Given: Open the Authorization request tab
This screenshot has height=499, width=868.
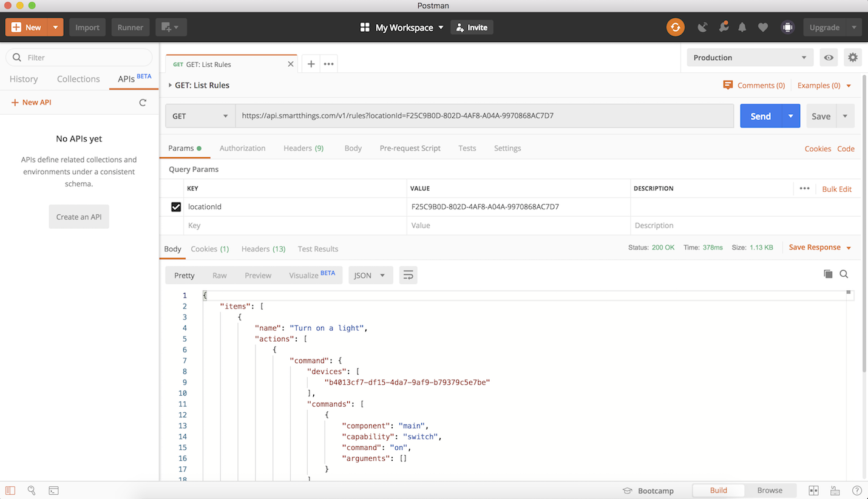Looking at the screenshot, I should [x=242, y=148].
